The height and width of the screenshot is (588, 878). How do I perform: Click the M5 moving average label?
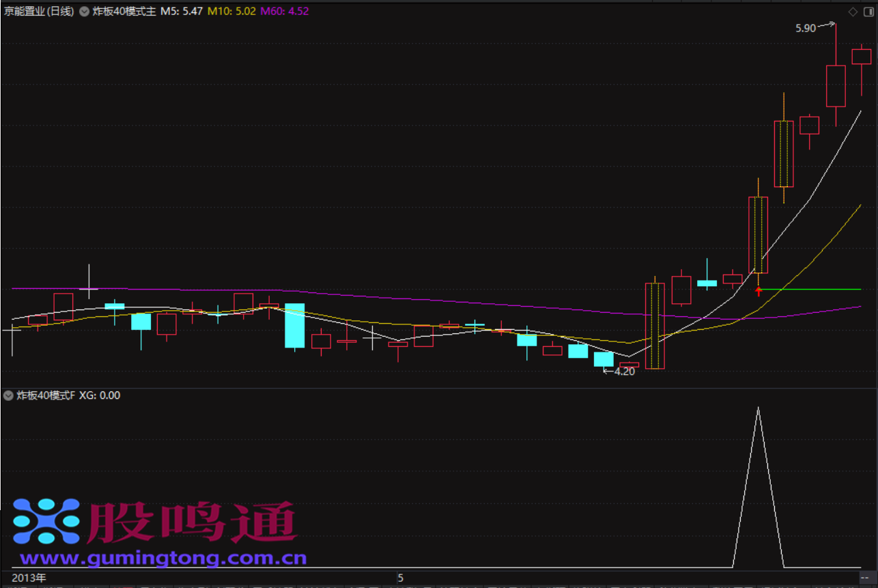click(x=181, y=12)
